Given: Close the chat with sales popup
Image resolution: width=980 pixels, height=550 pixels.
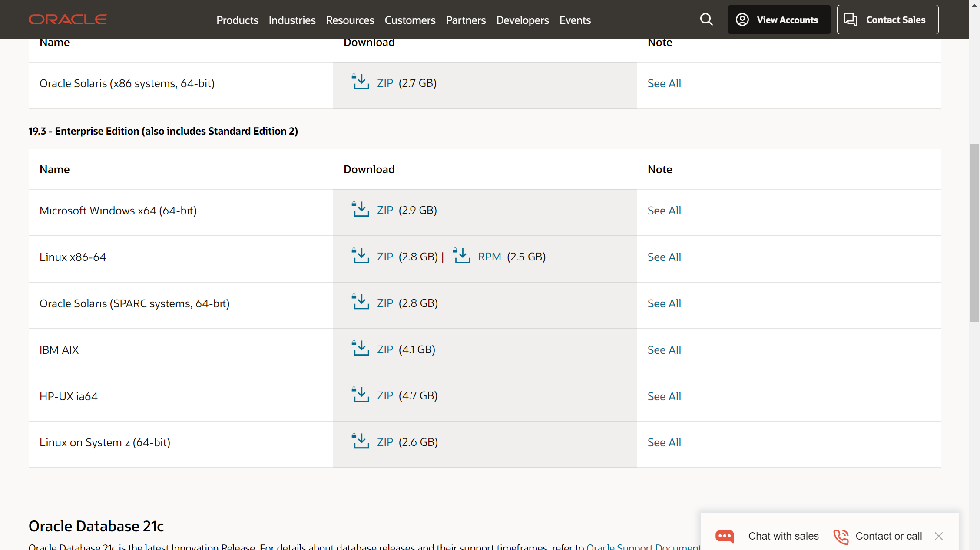Looking at the screenshot, I should 939,536.
